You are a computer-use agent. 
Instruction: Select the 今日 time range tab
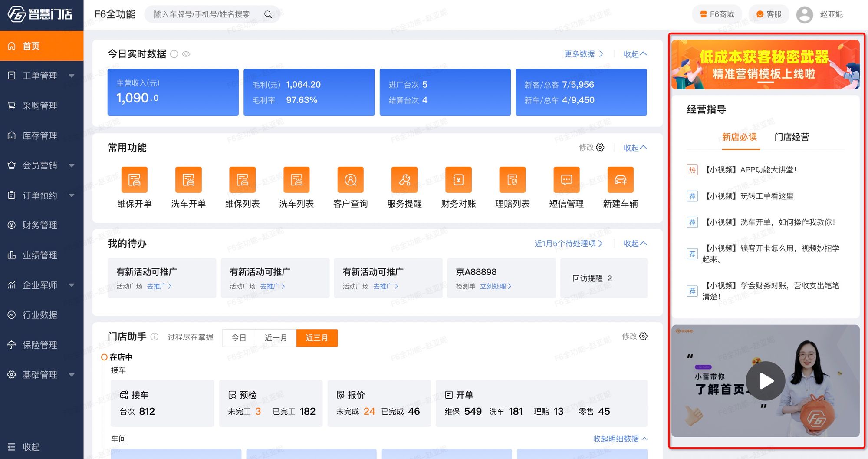point(239,338)
